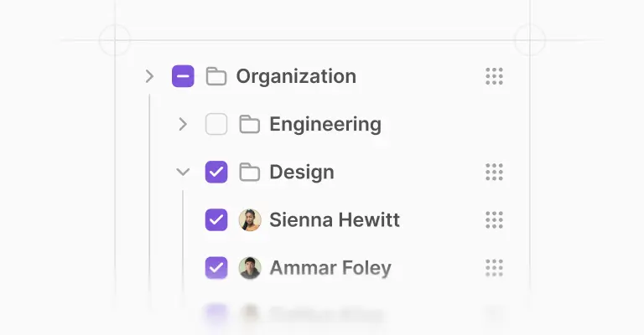Screen dimensions: 644x335
Task: Click the Design folder icon
Action: point(249,173)
